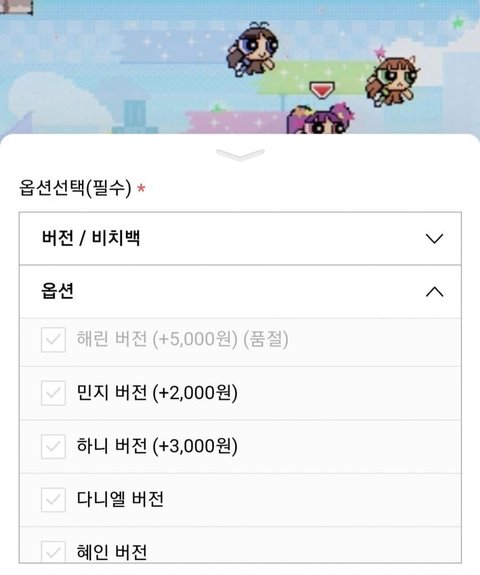Viewport: 480px width, 575px height.
Task: Check the 하니 버전 (+3,000원) checkbox
Action: pyautogui.click(x=53, y=446)
